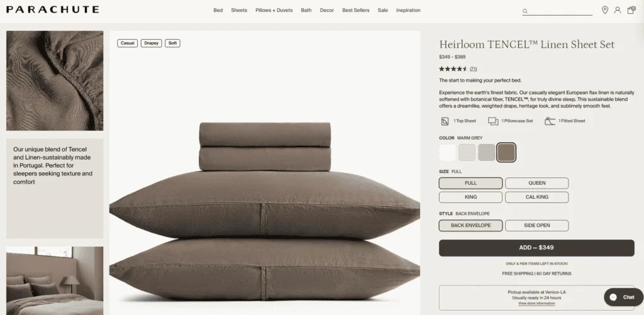Click the Parachute logo
The width and height of the screenshot is (644, 315).
point(53,9)
